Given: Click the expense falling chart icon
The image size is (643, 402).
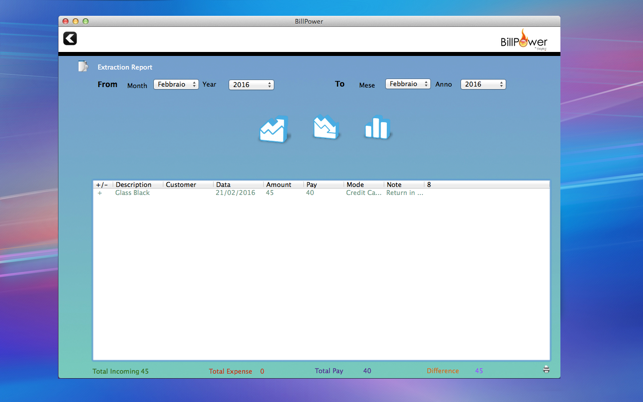Looking at the screenshot, I should (x=326, y=128).
